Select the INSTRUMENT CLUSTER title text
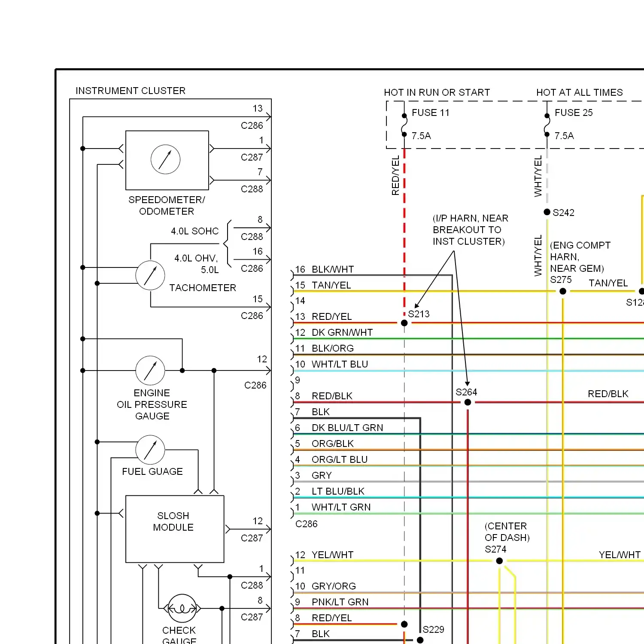The height and width of the screenshot is (644, 644). (x=131, y=91)
